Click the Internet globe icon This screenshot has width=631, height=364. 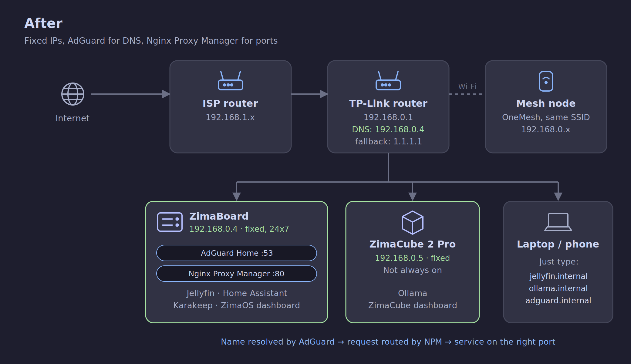point(73,94)
